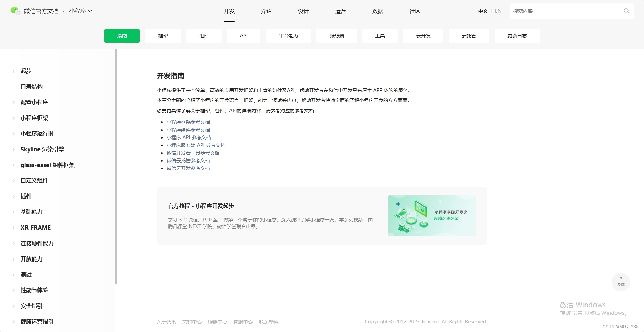Select the API sub-navigation button
The image size is (644, 332).
[x=244, y=36]
